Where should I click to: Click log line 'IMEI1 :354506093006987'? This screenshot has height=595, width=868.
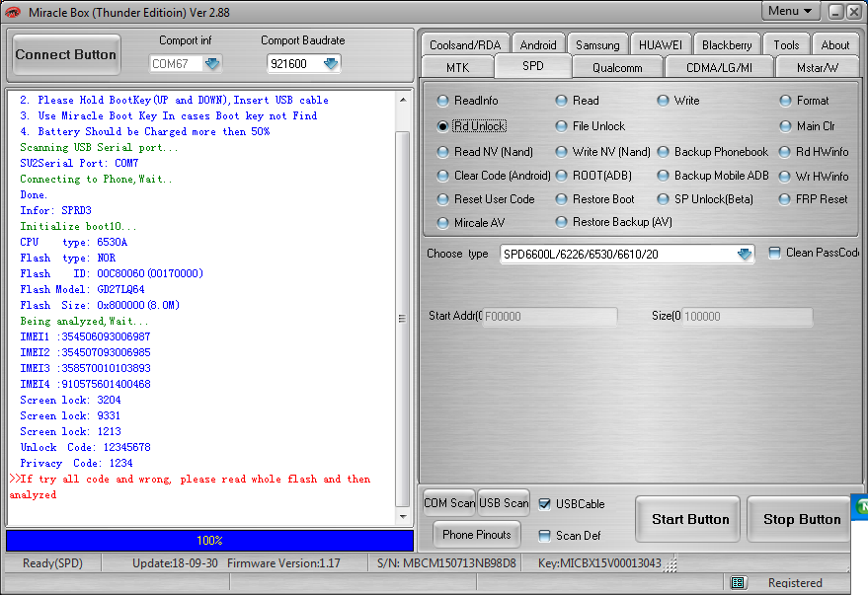(85, 336)
